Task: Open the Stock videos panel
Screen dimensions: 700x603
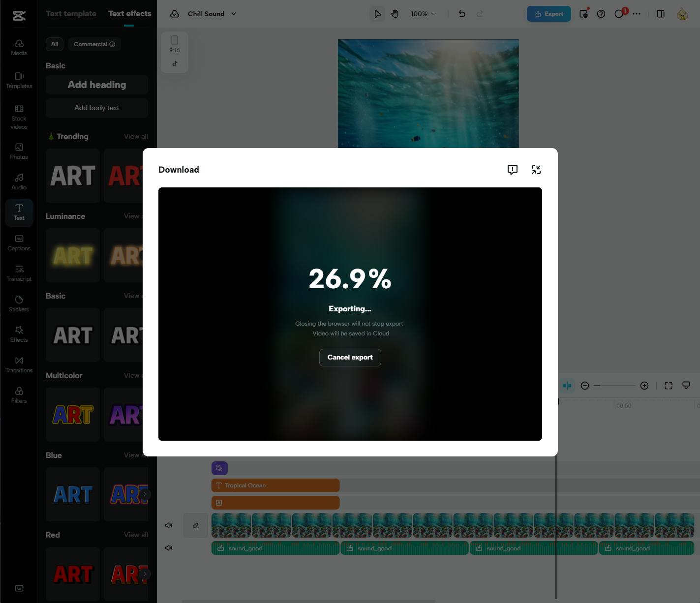Action: coord(19,117)
